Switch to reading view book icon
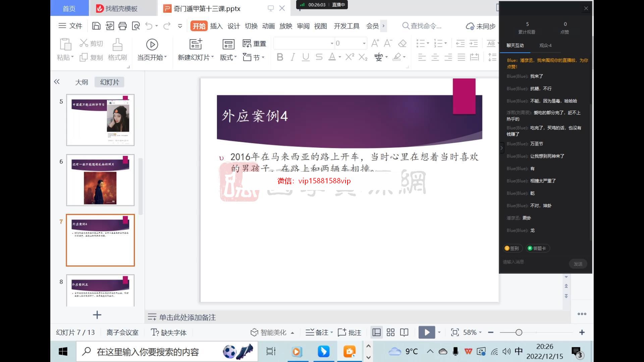Screen dimensions: 644x362 tap(404, 332)
